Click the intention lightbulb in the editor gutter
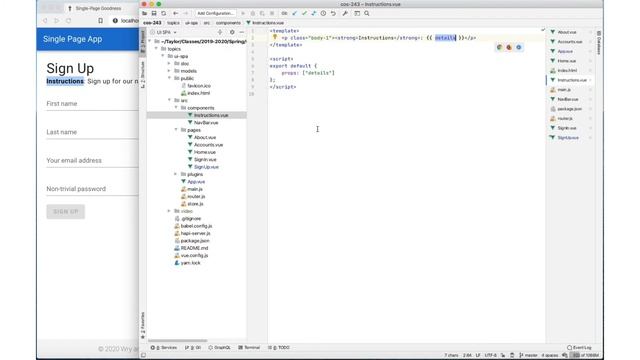640x360 pixels. pyautogui.click(x=275, y=38)
